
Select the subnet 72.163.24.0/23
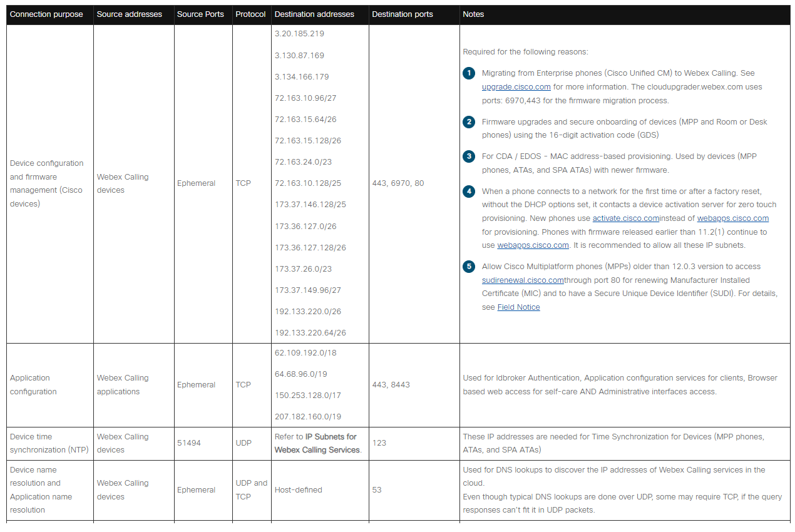click(303, 162)
